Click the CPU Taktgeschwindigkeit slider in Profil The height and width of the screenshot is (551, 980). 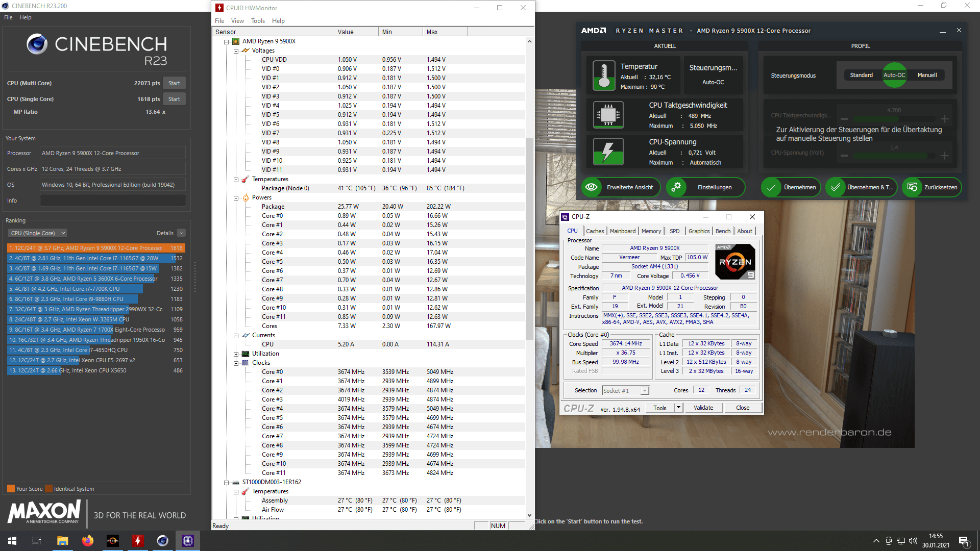[893, 119]
